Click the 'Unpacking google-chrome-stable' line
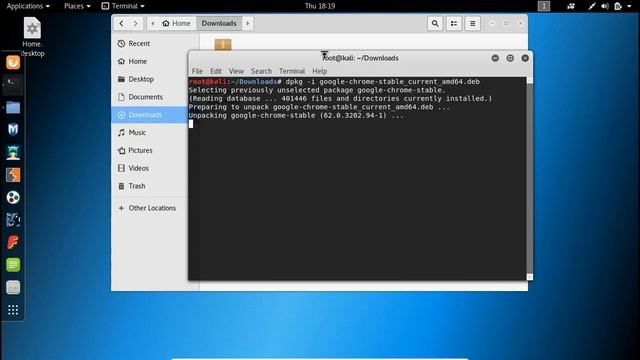The width and height of the screenshot is (640, 360). click(x=296, y=116)
